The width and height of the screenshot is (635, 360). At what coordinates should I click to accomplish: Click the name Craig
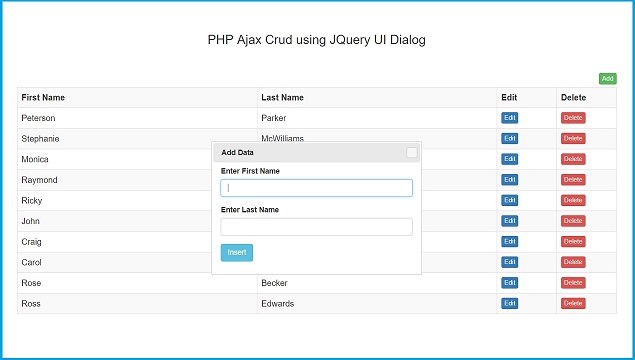[31, 242]
